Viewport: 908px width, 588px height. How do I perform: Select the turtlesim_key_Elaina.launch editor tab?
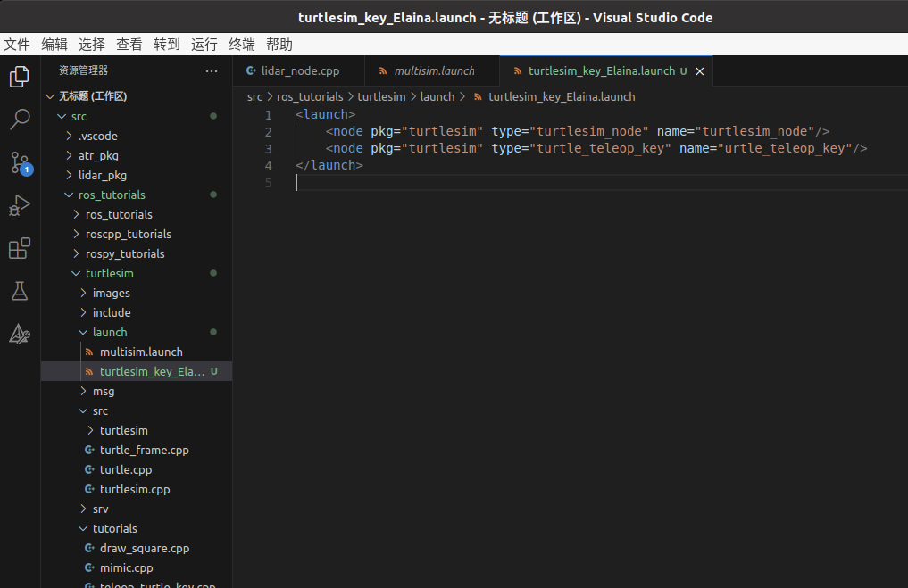[x=606, y=71]
